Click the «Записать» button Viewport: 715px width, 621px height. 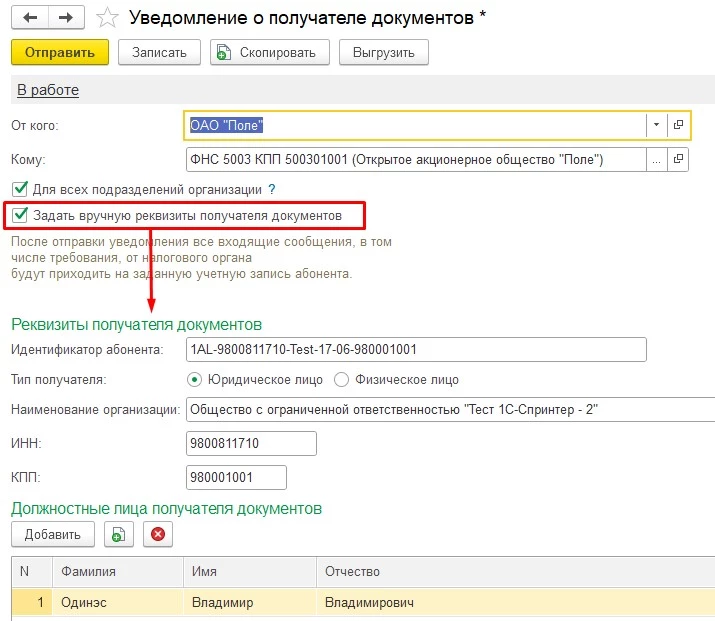pyautogui.click(x=159, y=52)
